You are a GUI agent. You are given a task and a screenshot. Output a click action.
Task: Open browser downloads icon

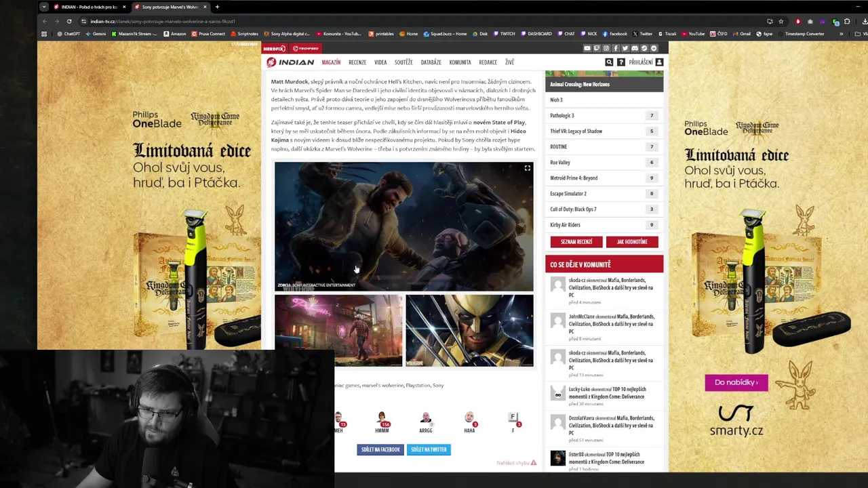pyautogui.click(x=864, y=21)
